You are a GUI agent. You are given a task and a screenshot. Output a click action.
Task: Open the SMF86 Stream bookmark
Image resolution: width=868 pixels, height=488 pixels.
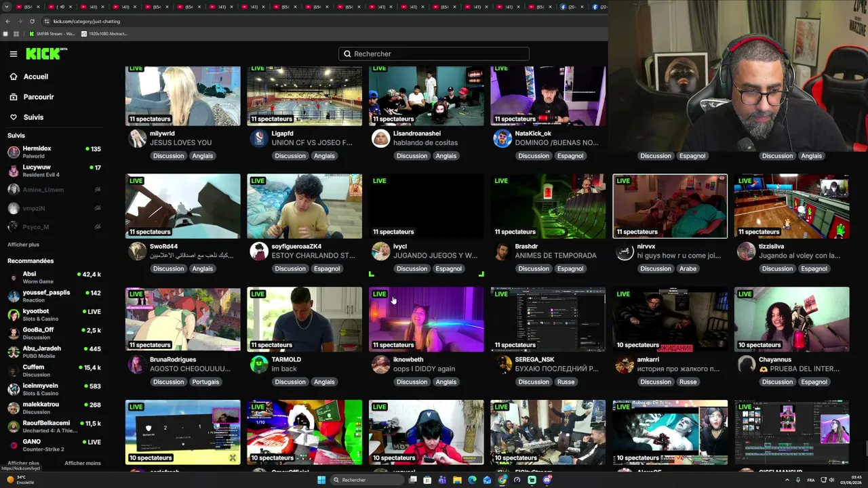[x=52, y=34]
